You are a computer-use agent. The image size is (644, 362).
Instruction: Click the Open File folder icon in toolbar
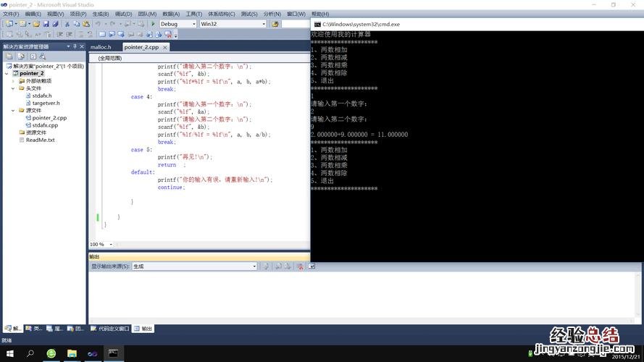pyautogui.click(x=36, y=24)
